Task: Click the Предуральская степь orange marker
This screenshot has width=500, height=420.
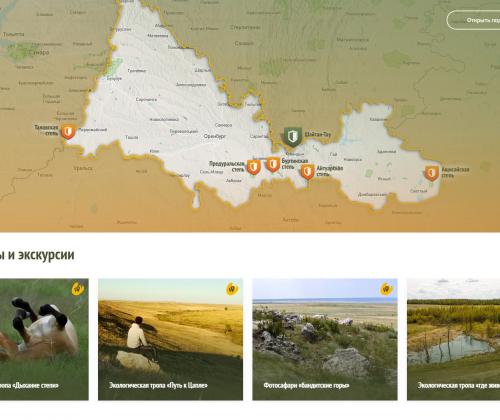Action: [254, 167]
